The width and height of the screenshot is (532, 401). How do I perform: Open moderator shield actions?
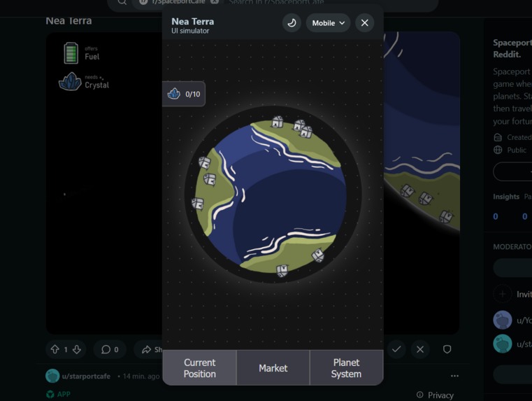click(447, 349)
